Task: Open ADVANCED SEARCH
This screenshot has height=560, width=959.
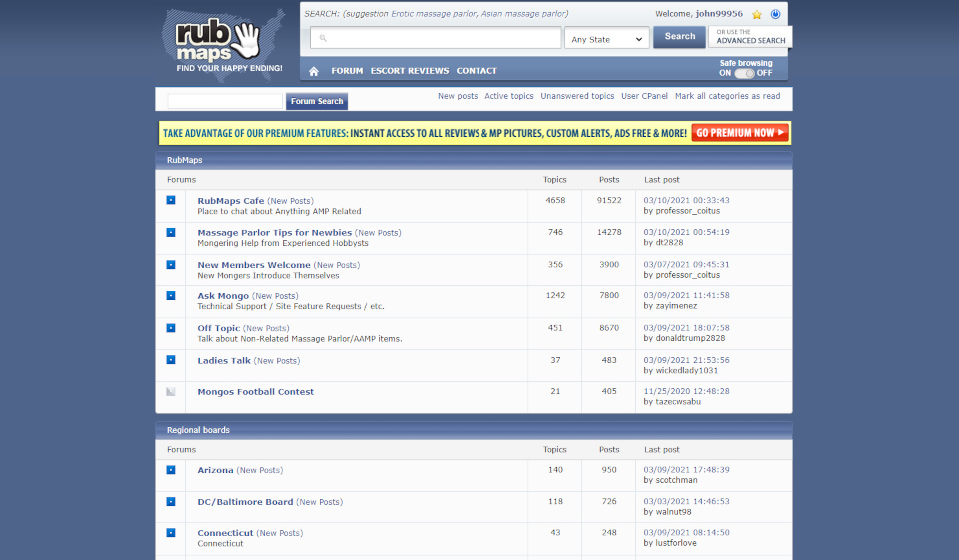Action: 750,37
